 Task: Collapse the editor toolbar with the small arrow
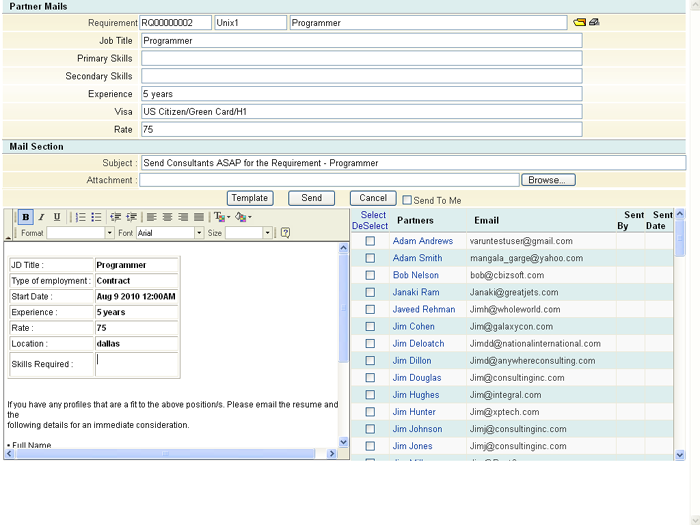pos(8,238)
